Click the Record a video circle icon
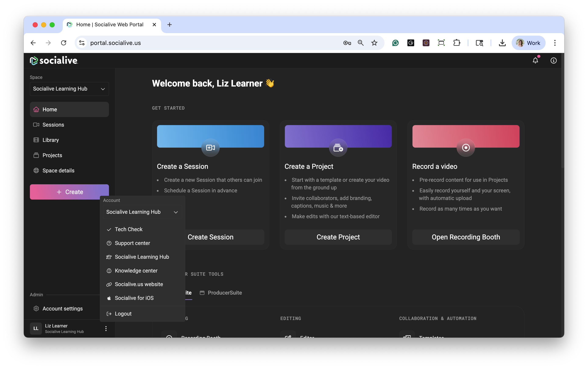 coord(465,148)
